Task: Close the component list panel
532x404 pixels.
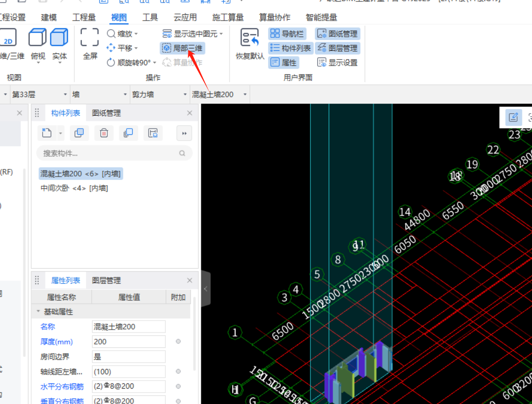Action: (x=189, y=113)
